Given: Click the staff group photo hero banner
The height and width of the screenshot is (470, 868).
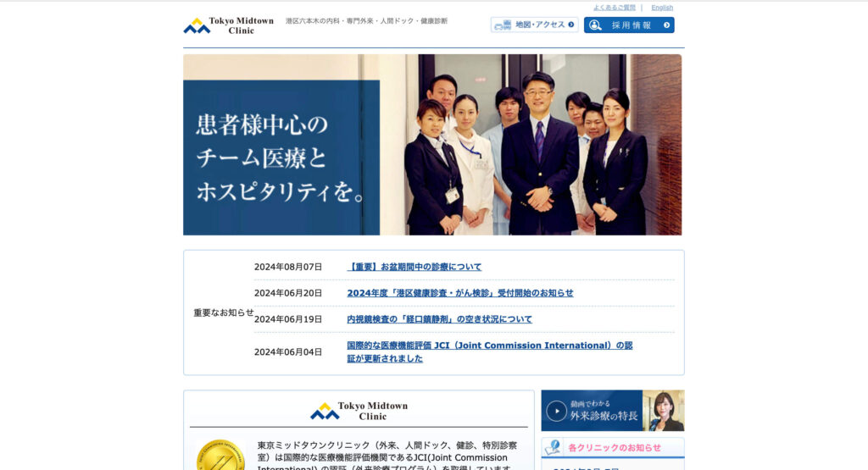Looking at the screenshot, I should (432, 145).
